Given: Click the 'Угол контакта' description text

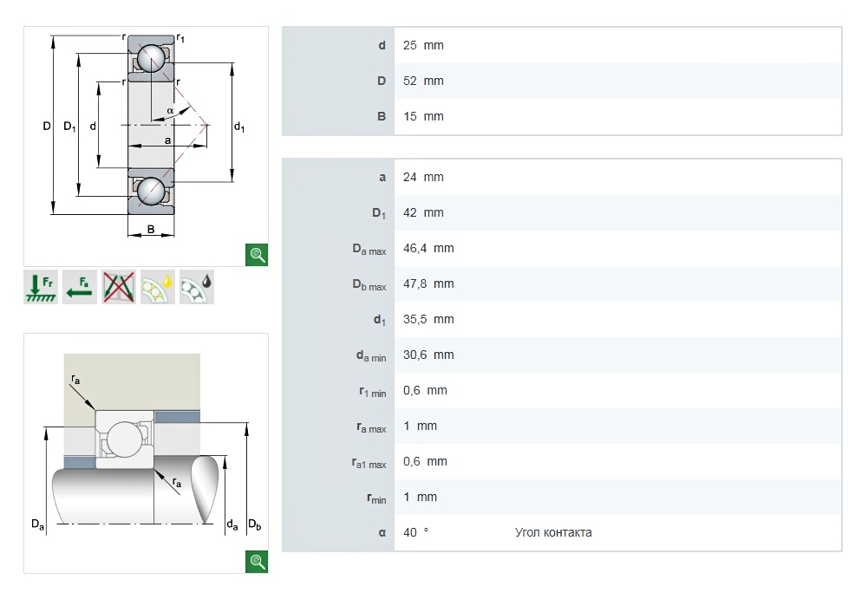Looking at the screenshot, I should (552, 532).
